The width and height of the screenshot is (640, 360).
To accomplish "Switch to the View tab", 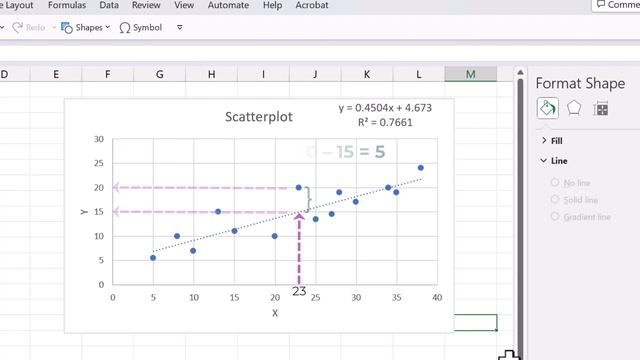I will pos(184,5).
